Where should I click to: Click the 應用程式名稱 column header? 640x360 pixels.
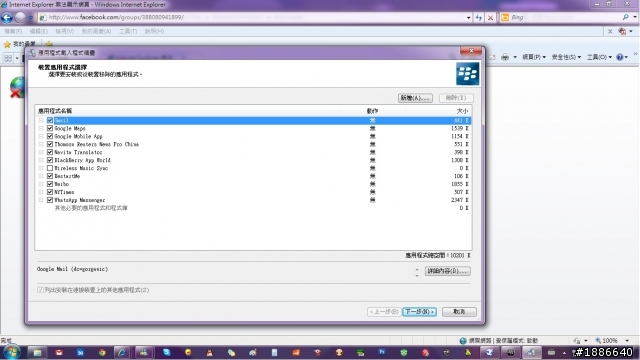click(55, 111)
